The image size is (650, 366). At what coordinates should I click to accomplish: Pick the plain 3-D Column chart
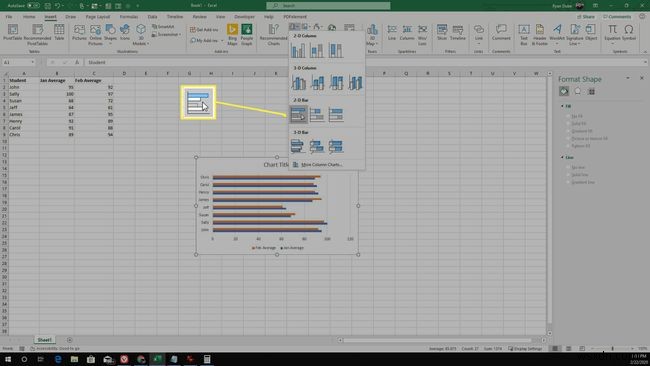[x=355, y=82]
